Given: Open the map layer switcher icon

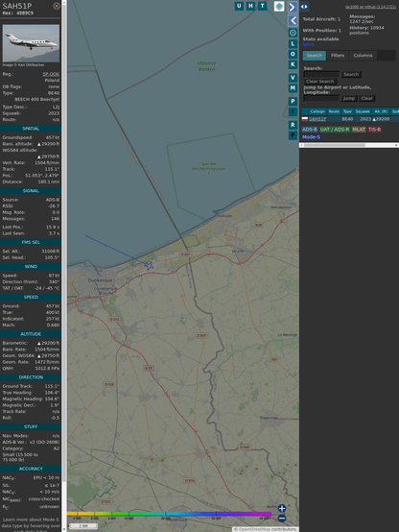Looking at the screenshot, I should [279, 6].
